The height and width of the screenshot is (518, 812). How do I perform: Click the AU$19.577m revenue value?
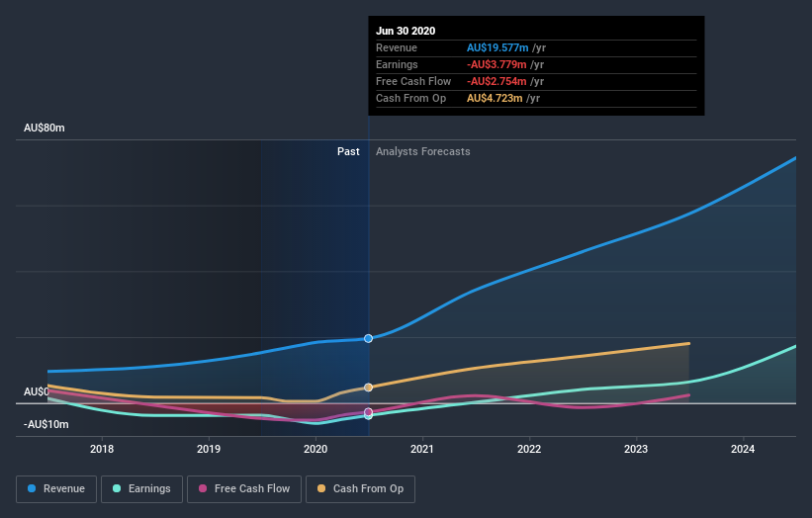(497, 47)
